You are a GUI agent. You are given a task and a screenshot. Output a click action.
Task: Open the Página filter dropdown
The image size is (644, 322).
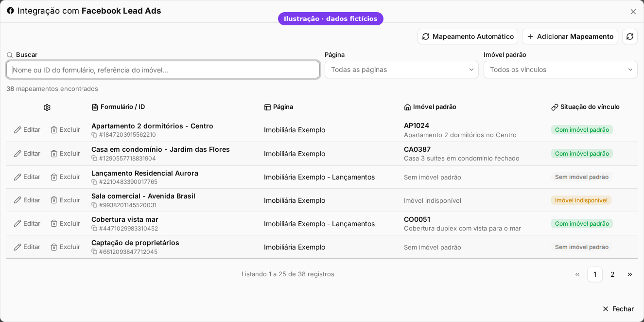pos(401,70)
